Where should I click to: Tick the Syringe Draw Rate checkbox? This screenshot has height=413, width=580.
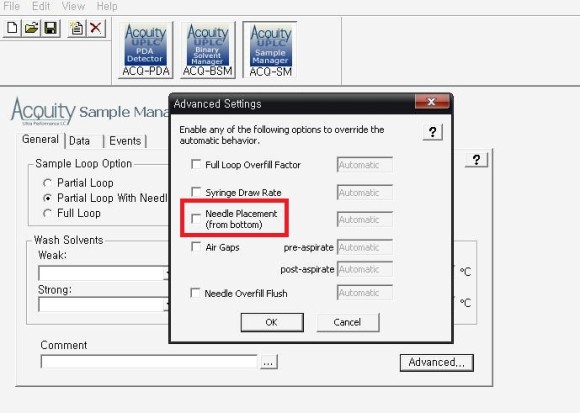coord(196,192)
